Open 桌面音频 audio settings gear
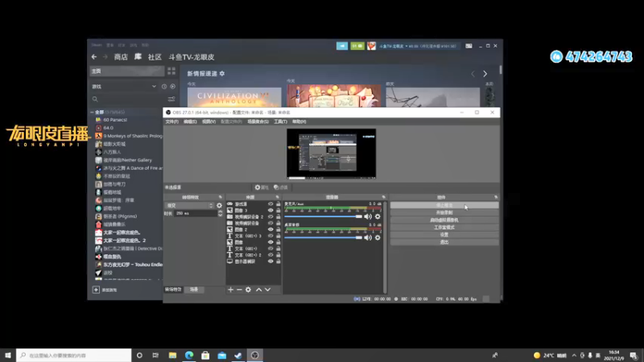Screen dimensions: 644x362 pos(378,237)
